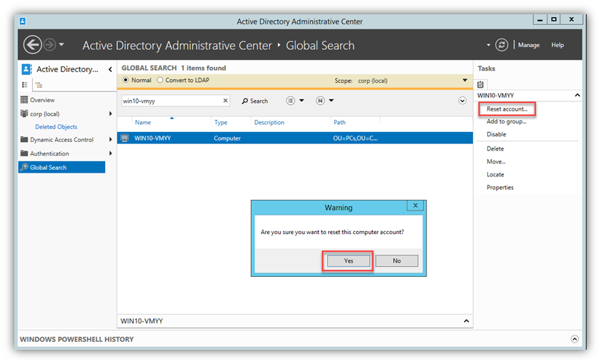601x364 pixels.
Task: Expand the corp (local) submenu arrow
Action: pos(110,113)
